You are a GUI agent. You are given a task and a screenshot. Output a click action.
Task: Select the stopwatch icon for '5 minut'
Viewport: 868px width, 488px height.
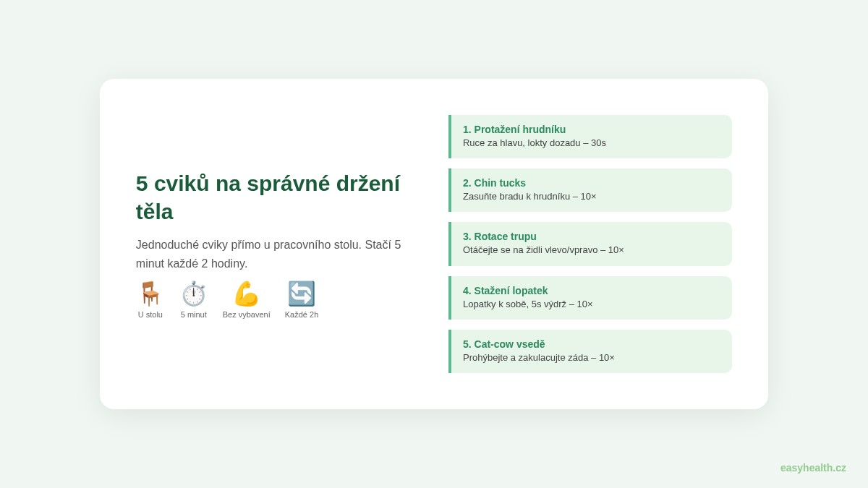pos(193,294)
